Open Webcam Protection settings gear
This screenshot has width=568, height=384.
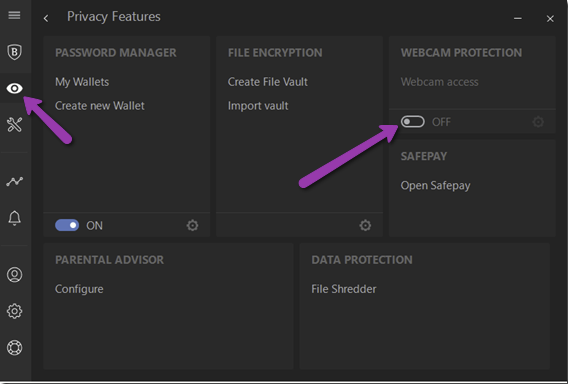coord(538,122)
